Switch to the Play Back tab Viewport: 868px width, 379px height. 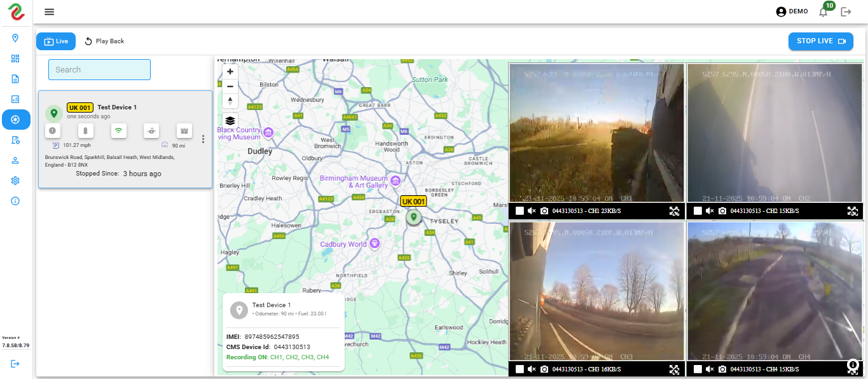tap(104, 41)
